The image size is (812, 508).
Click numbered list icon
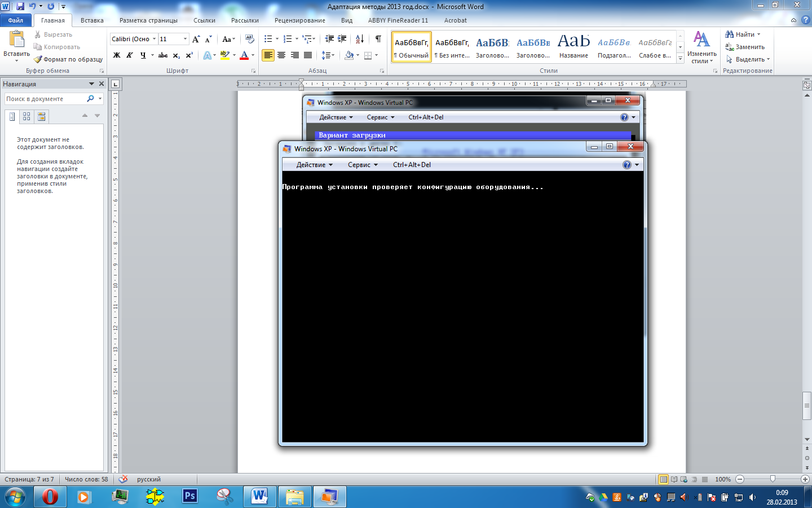click(287, 39)
